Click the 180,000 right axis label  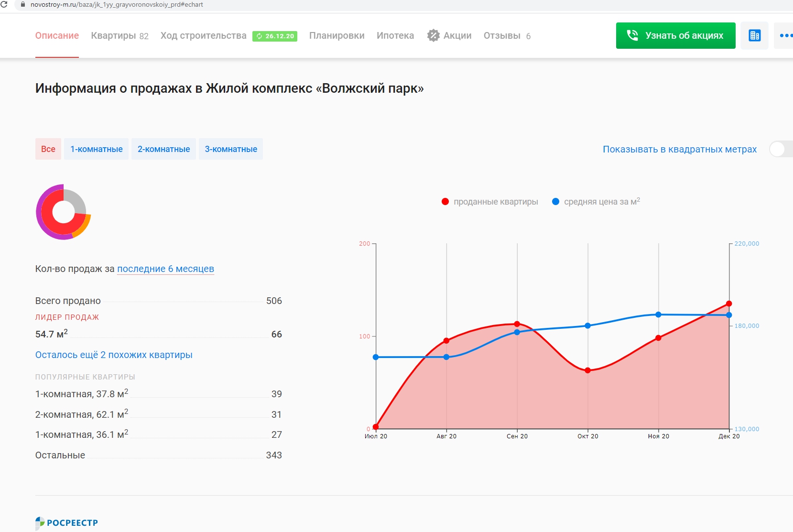747,326
